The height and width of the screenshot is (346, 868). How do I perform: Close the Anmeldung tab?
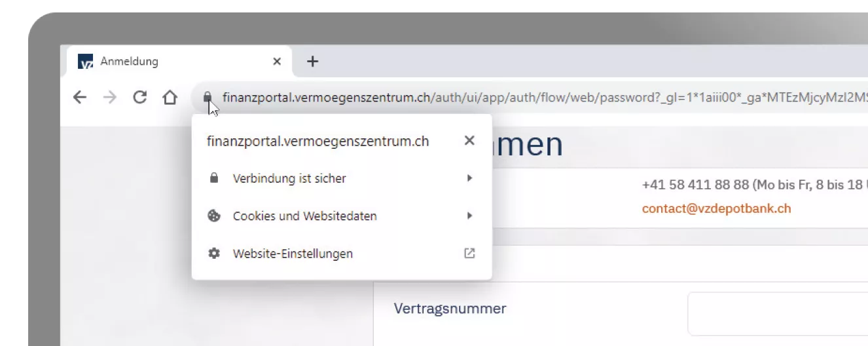point(277,62)
